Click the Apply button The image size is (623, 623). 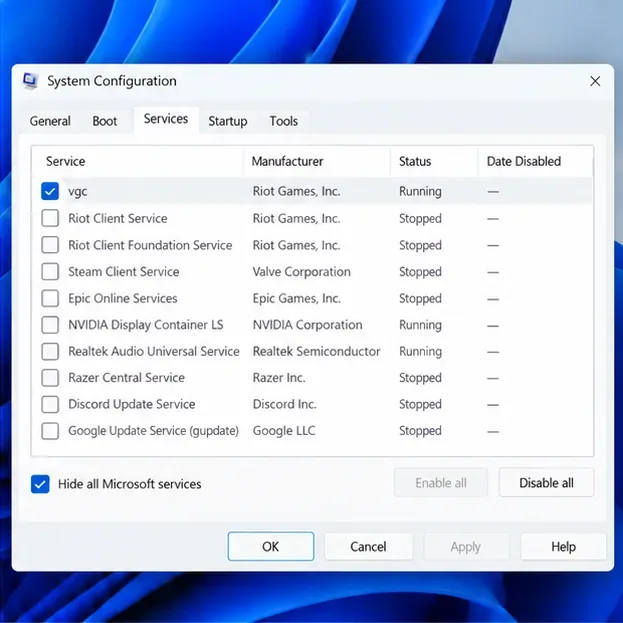[x=466, y=547]
